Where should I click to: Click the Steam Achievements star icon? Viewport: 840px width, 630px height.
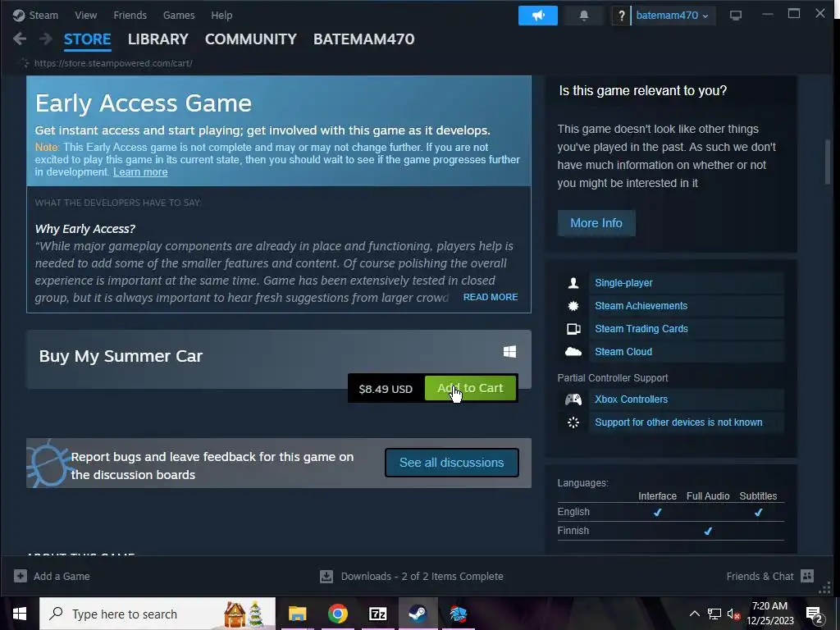coord(573,306)
